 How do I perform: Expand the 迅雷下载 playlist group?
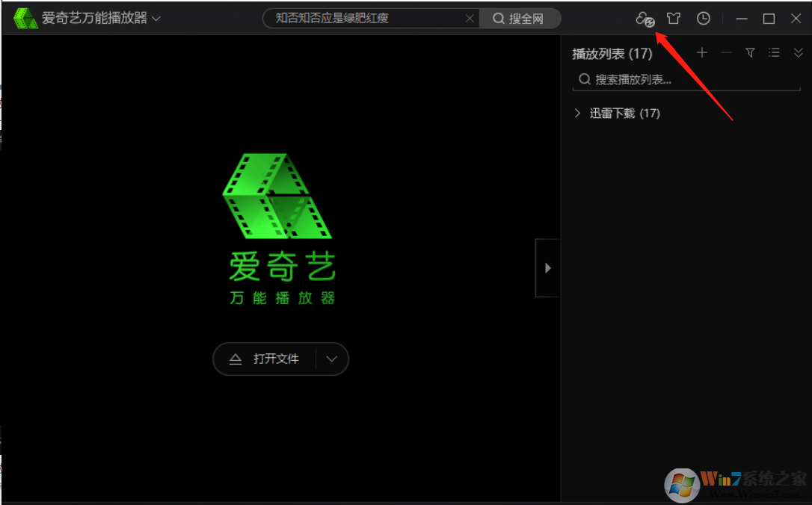point(577,114)
